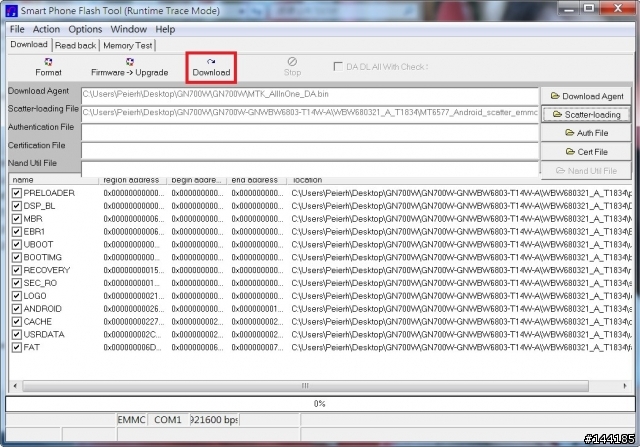The height and width of the screenshot is (447, 640).
Task: Click the Authentication File input field
Action: 310,132
